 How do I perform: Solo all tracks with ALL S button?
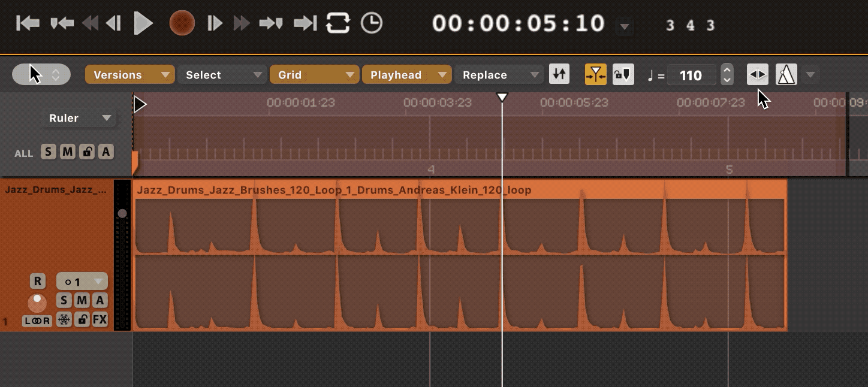(x=49, y=152)
